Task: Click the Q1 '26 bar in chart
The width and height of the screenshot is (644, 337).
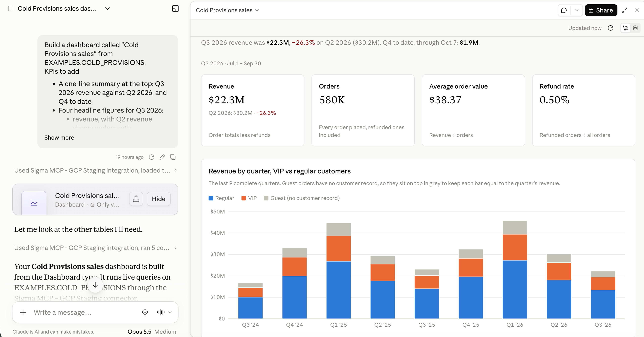Action: [x=515, y=270]
